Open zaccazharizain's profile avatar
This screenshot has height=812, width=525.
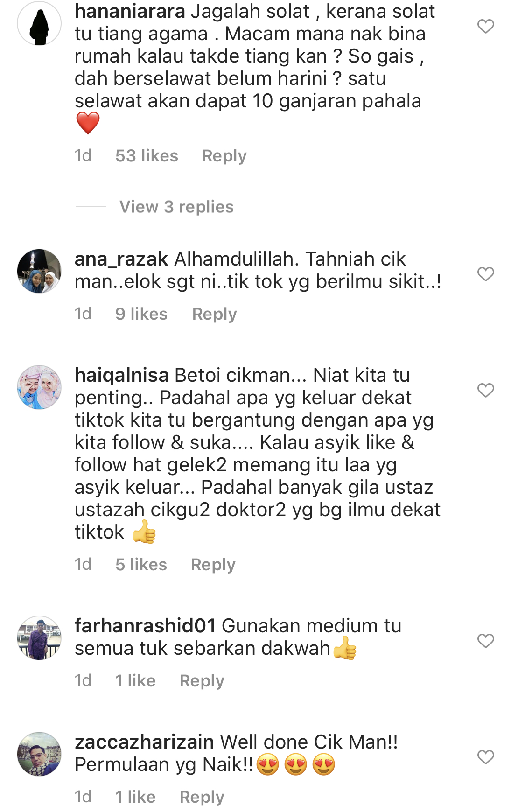(x=39, y=754)
